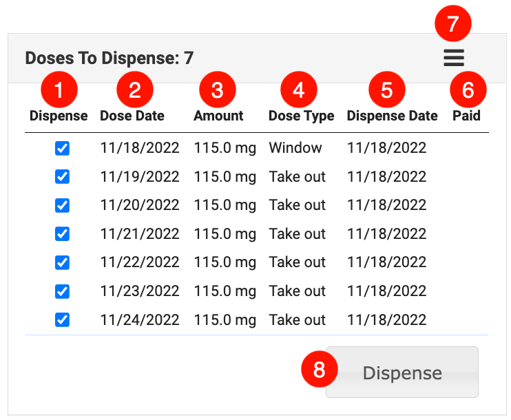
Task: Open the hamburger menu icon
Action: (454, 58)
